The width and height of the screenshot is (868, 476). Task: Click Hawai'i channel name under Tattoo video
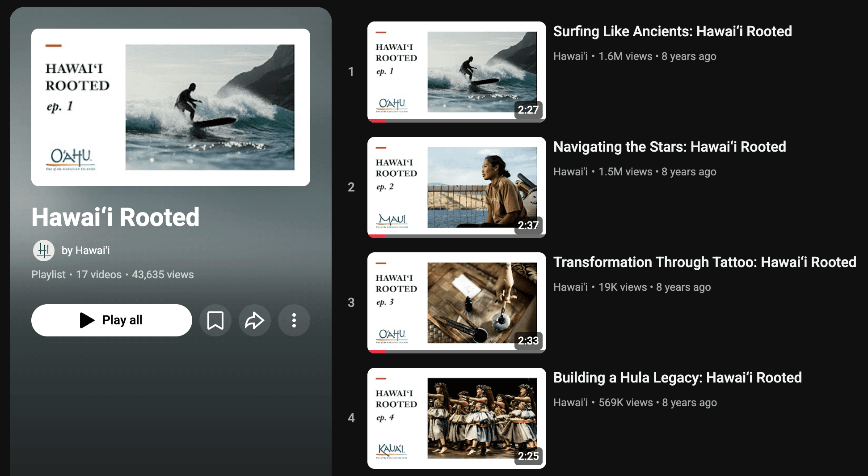point(570,287)
